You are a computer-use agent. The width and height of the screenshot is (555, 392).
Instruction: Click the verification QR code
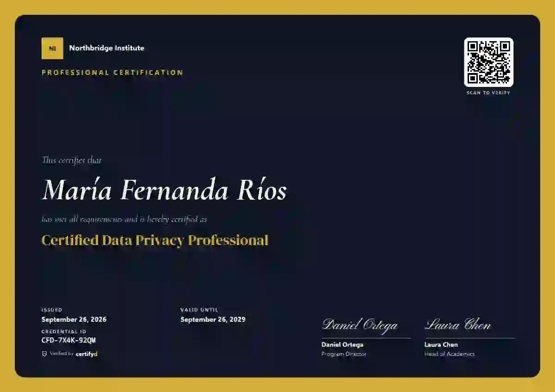[488, 62]
